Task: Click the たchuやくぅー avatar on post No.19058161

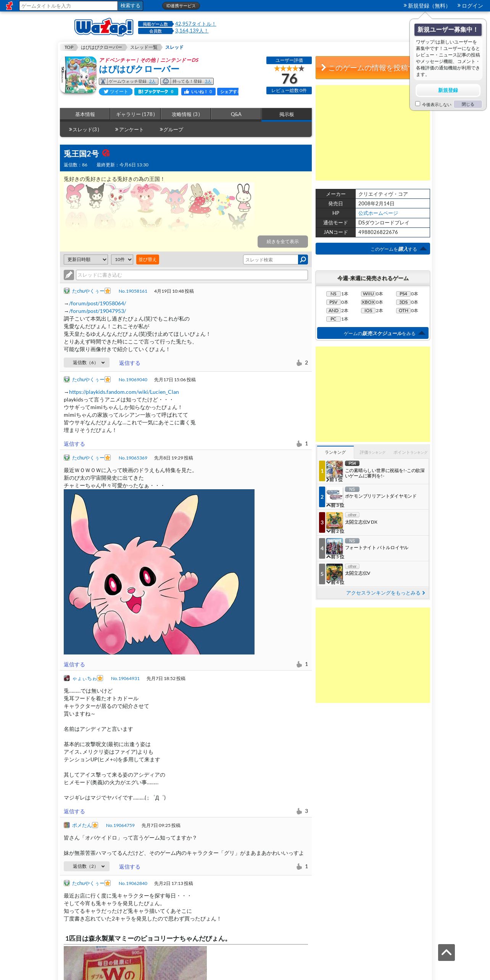Action: [x=67, y=291]
